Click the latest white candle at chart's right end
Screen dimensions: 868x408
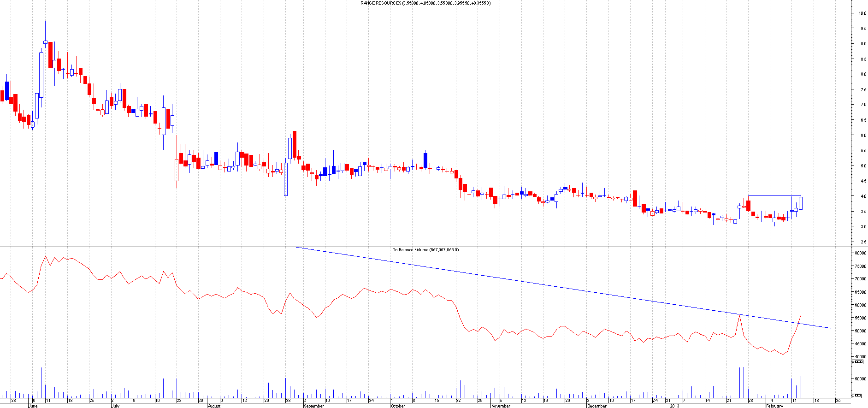tap(801, 203)
